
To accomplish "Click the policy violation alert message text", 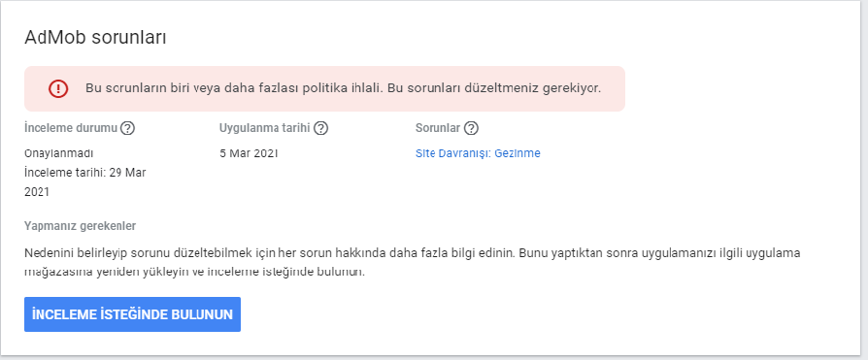I will click(x=343, y=88).
